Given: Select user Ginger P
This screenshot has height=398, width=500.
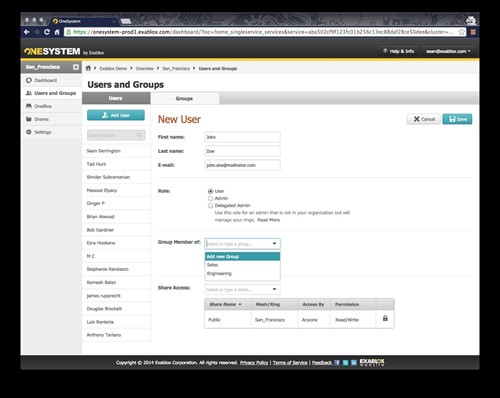Looking at the screenshot, I should click(x=116, y=203).
